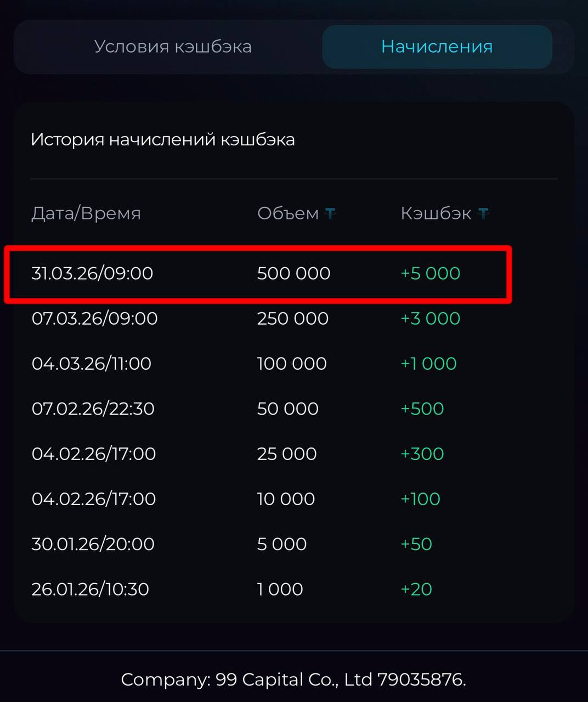588x702 pixels.
Task: Click the История начислений кэшбэка heading
Action: (163, 140)
